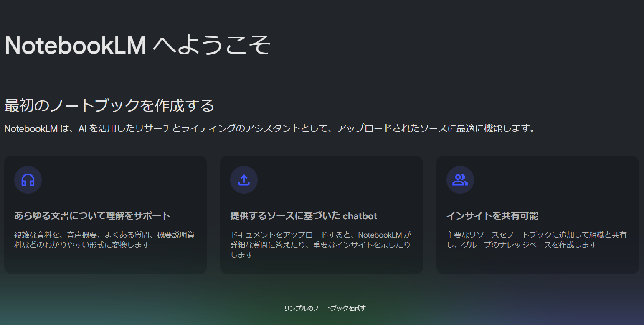Select the 「あらゆる文書について理解をサポート」 card
Image resolution: width=644 pixels, height=325 pixels.
[105, 215]
